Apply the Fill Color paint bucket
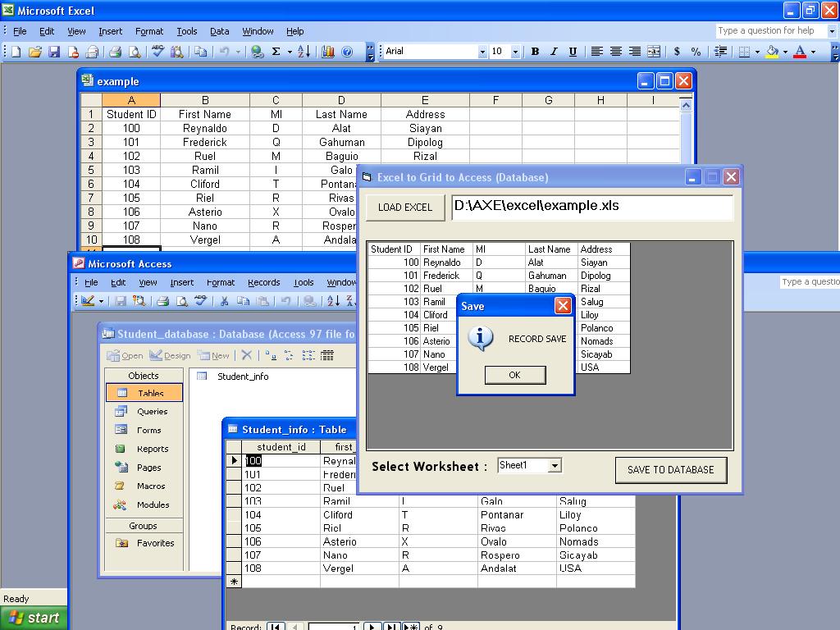This screenshot has width=840, height=630. (772, 52)
